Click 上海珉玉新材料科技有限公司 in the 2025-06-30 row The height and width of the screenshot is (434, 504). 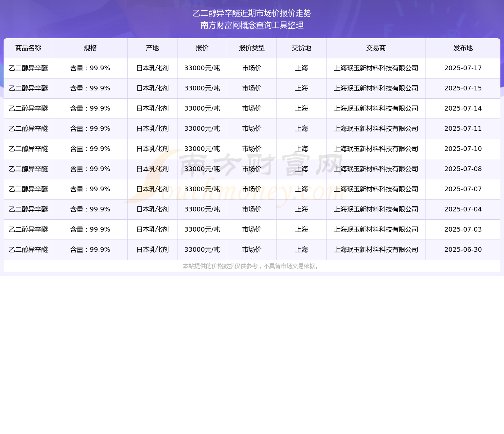click(376, 250)
